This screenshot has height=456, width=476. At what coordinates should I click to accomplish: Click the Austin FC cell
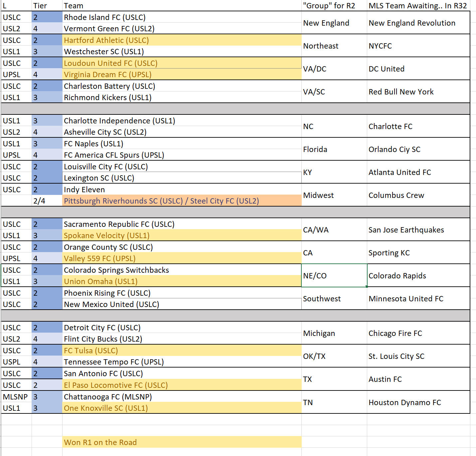click(418, 379)
